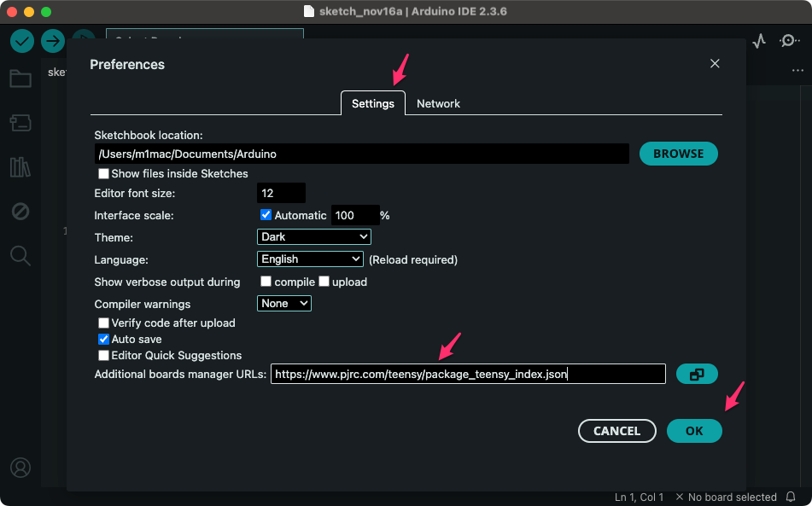Image resolution: width=812 pixels, height=506 pixels.
Task: Uncheck the Automatic interface scale checkbox
Action: point(266,215)
